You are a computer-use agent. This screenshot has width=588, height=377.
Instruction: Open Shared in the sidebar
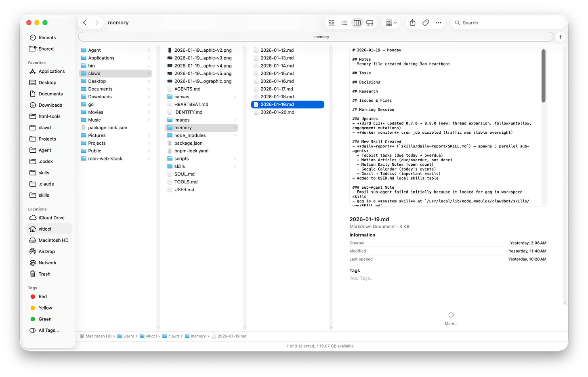[x=48, y=49]
